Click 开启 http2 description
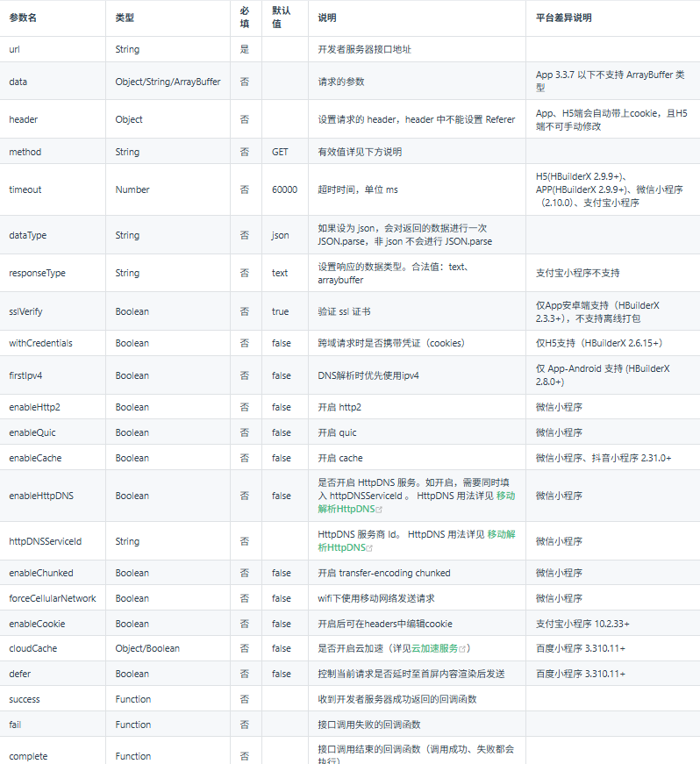 [339, 407]
